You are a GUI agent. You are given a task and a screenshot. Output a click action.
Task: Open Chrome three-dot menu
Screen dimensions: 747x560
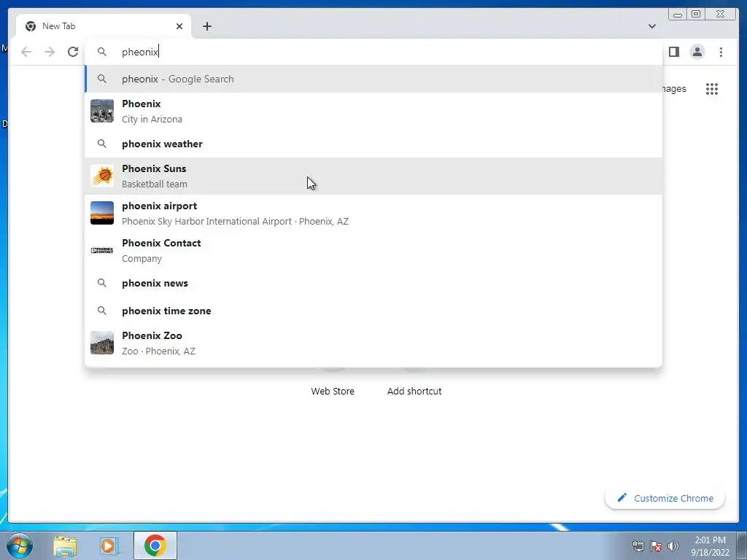pyautogui.click(x=721, y=52)
